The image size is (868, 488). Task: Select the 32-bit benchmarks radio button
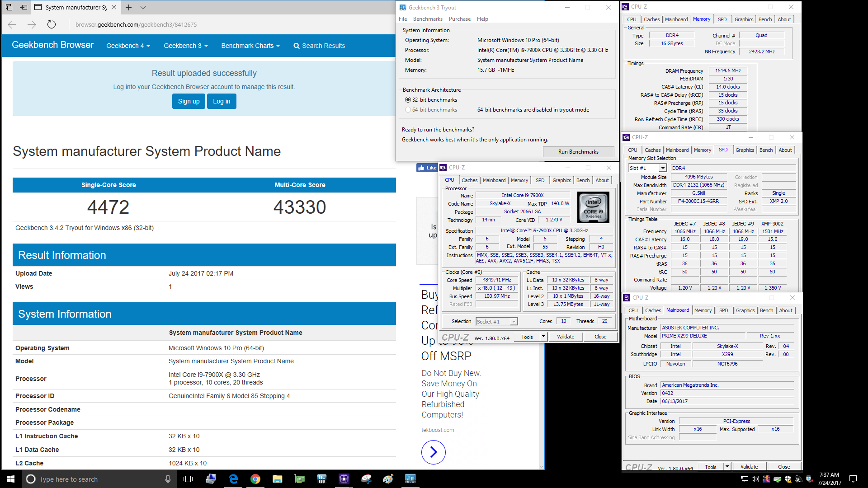click(408, 100)
